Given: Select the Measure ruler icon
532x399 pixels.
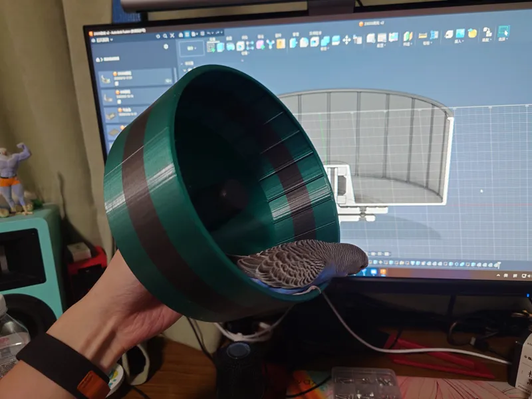Looking at the screenshot, I should coord(423,35).
